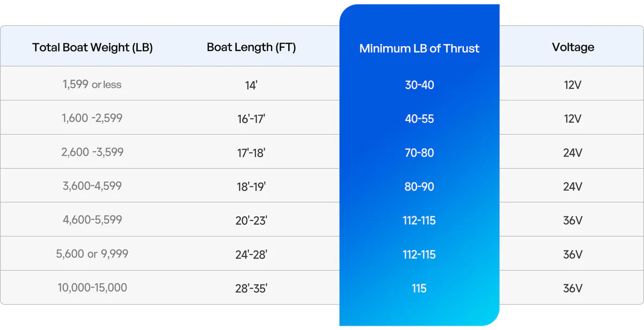Select the Boat Length (FT) column header
This screenshot has width=644, height=330.
[x=251, y=47]
